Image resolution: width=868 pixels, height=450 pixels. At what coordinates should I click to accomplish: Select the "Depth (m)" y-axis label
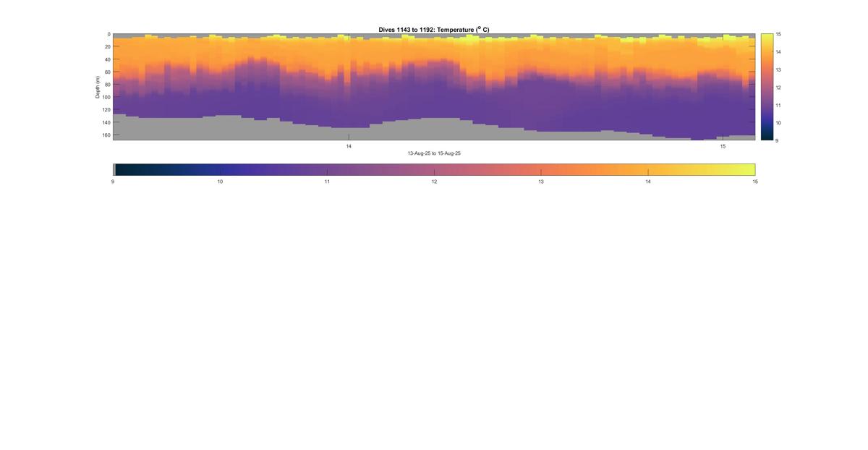coord(98,87)
